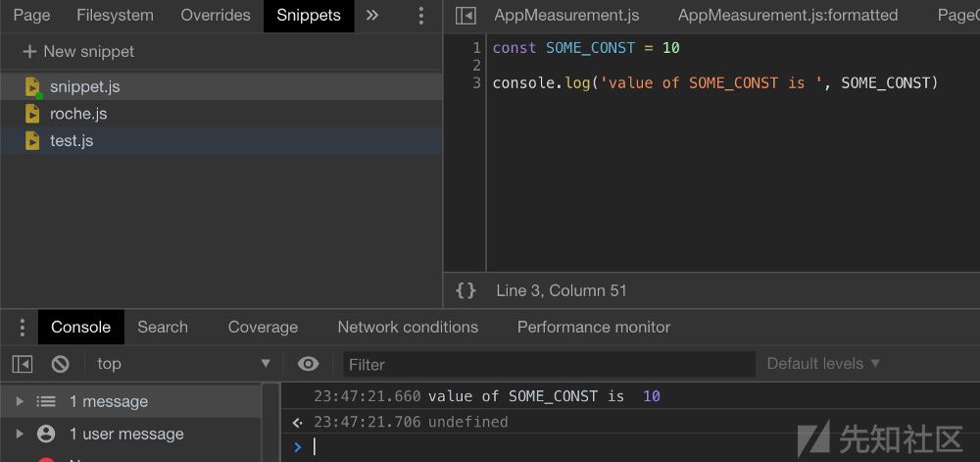This screenshot has height=462, width=980.
Task: Open the Default levels dropdown
Action: click(x=823, y=364)
